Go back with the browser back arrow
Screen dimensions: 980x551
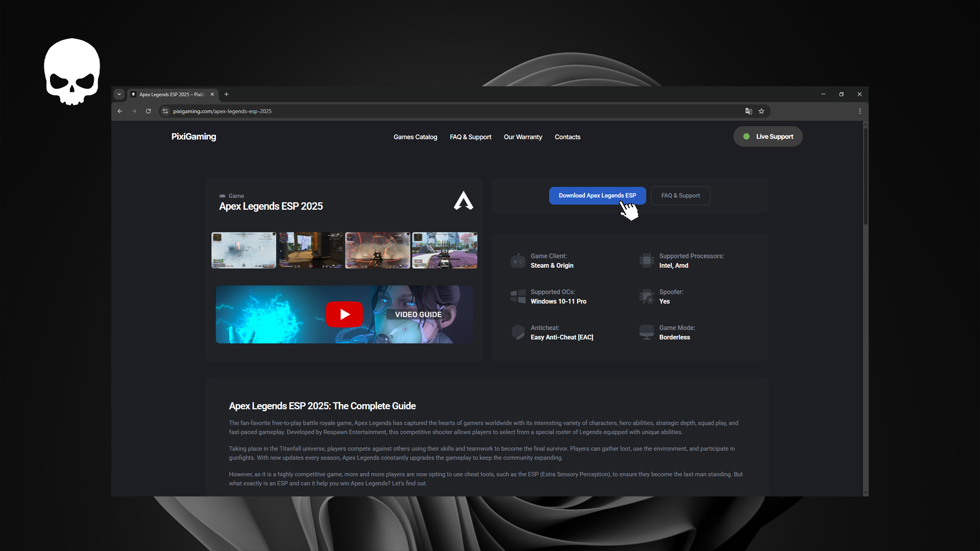(x=120, y=111)
